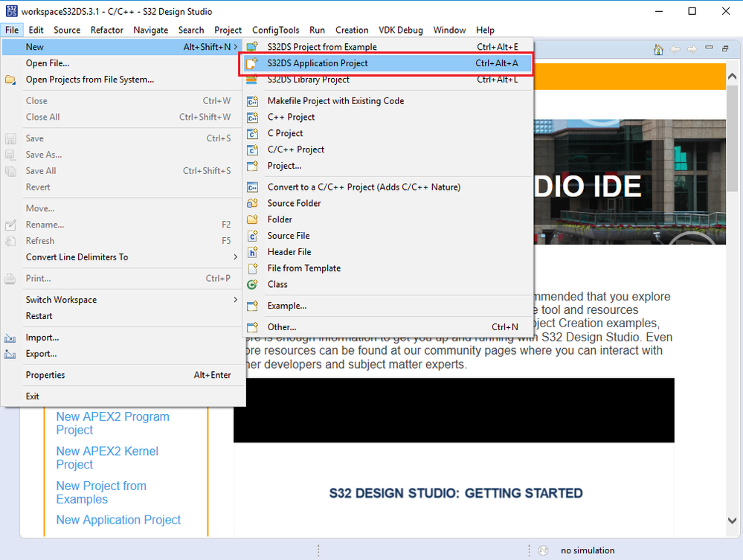Viewport: 743px width, 560px height.
Task: Click the C/C++ Project icon
Action: pos(253,149)
